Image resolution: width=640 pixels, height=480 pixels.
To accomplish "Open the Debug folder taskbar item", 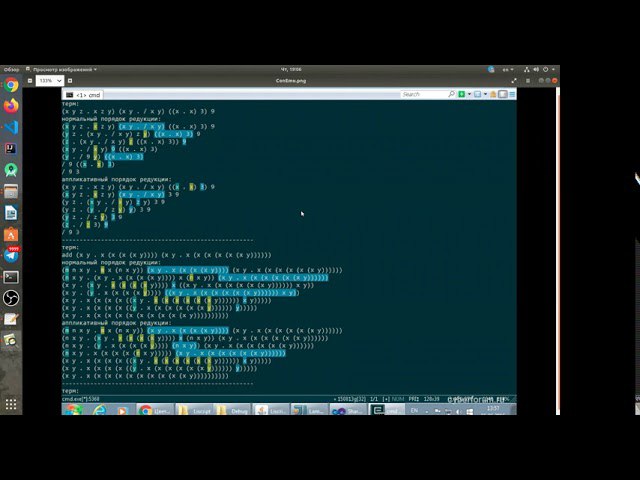I will pos(233,410).
